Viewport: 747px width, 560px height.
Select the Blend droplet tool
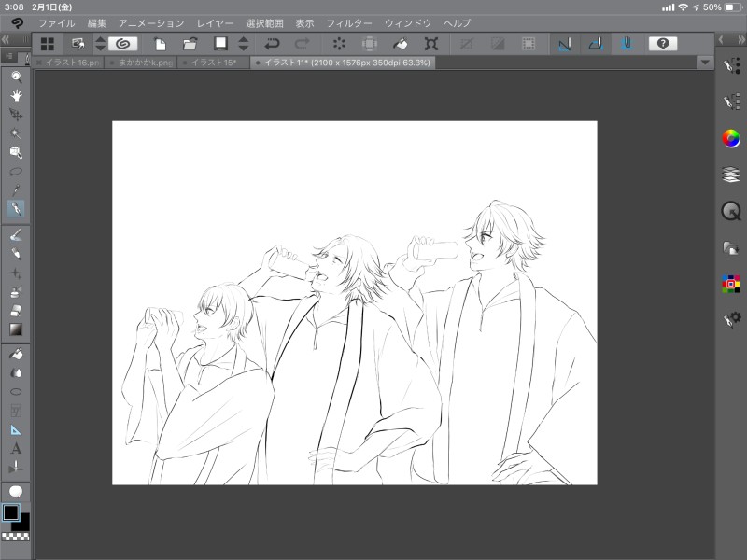(x=16, y=372)
